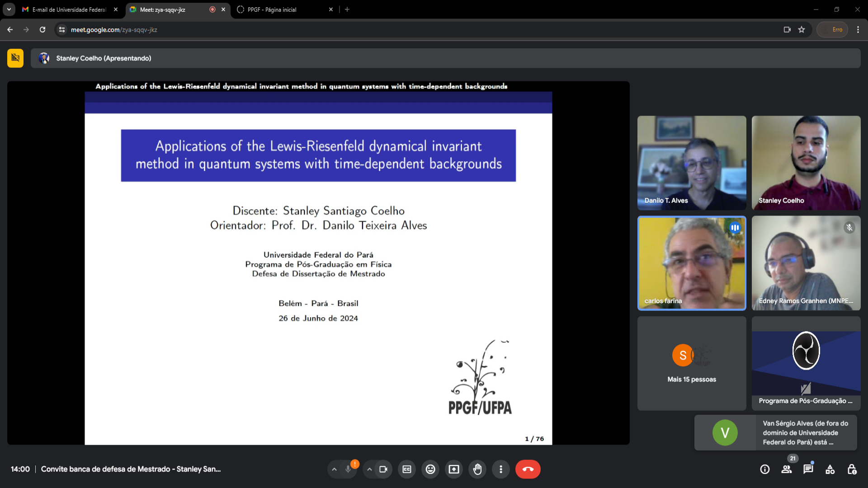
Task: Open host controls lock icon
Action: pyautogui.click(x=852, y=469)
